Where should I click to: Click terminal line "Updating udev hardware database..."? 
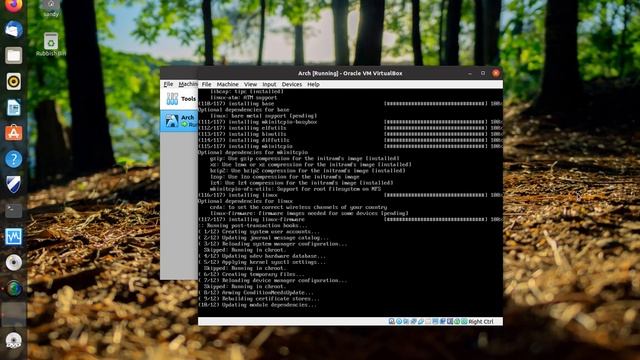coord(273,256)
